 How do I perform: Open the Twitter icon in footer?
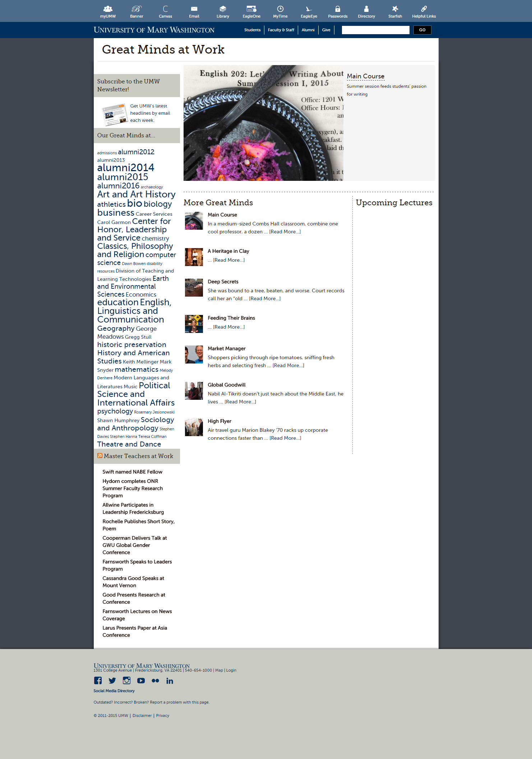[x=112, y=680]
